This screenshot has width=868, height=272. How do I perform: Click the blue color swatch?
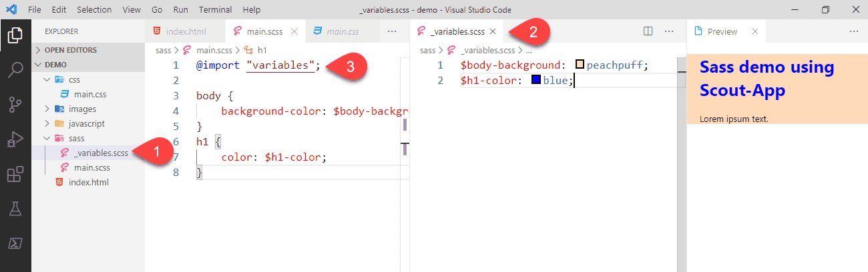tap(536, 80)
